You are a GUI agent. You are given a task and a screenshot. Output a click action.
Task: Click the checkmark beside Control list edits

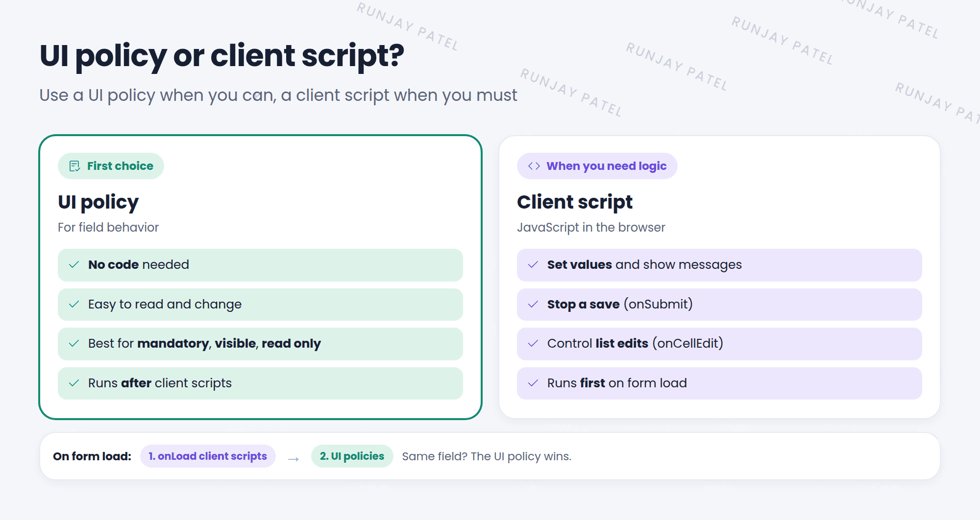coord(533,344)
